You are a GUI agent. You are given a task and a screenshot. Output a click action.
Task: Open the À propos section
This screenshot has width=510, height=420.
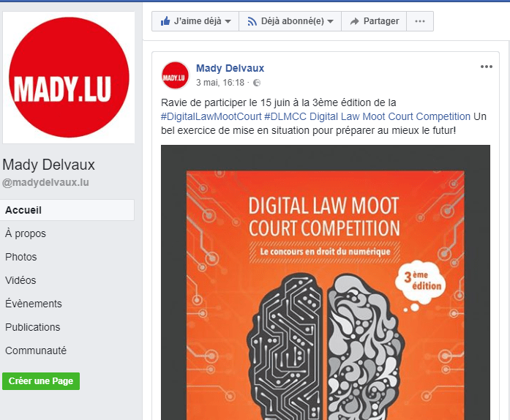click(x=26, y=233)
